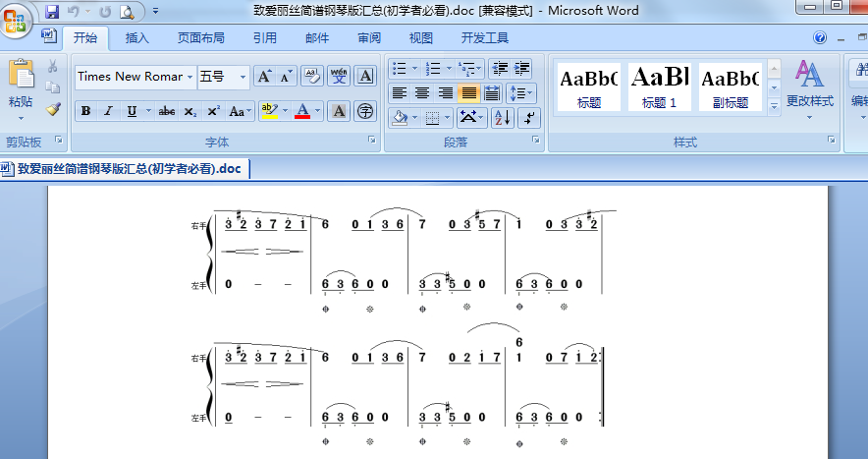Grow font size with large A button
The image size is (868, 459).
(264, 77)
